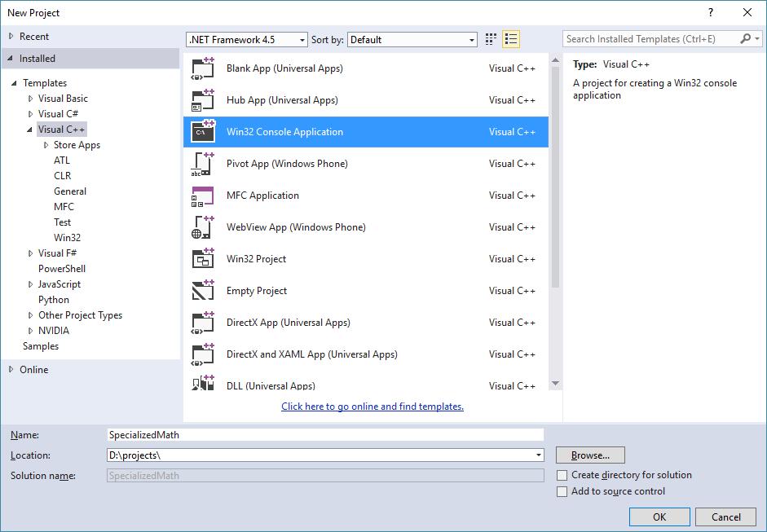This screenshot has height=532, width=767.
Task: Click the Pivot App (Windows Phone) icon
Action: pyautogui.click(x=202, y=164)
